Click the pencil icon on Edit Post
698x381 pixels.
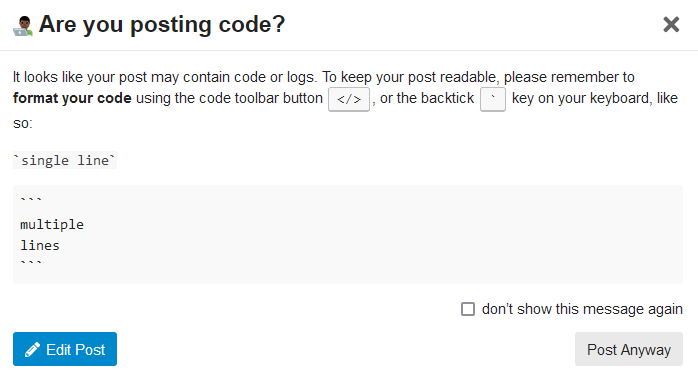coord(32,349)
